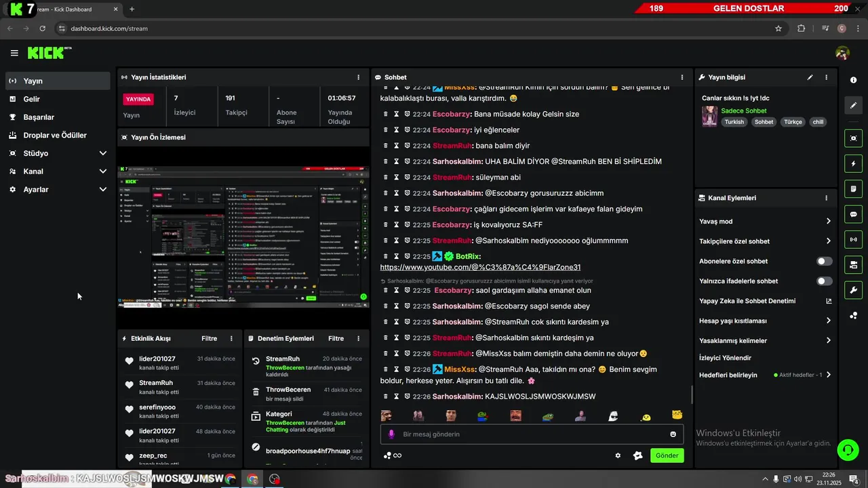This screenshot has height=488, width=868.
Task: Delete Escobarzy's 'iyi eğlenceler' message with trash icon
Action: [386, 130]
